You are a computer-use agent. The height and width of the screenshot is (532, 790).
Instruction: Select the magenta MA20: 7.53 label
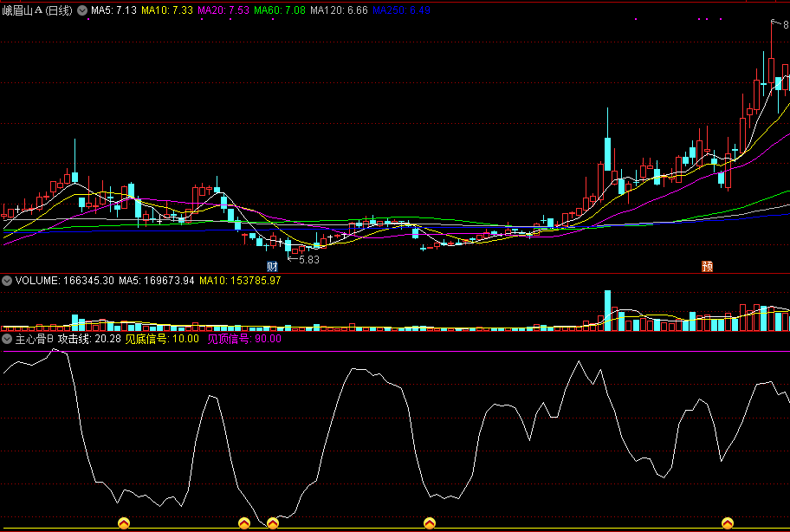[223, 10]
